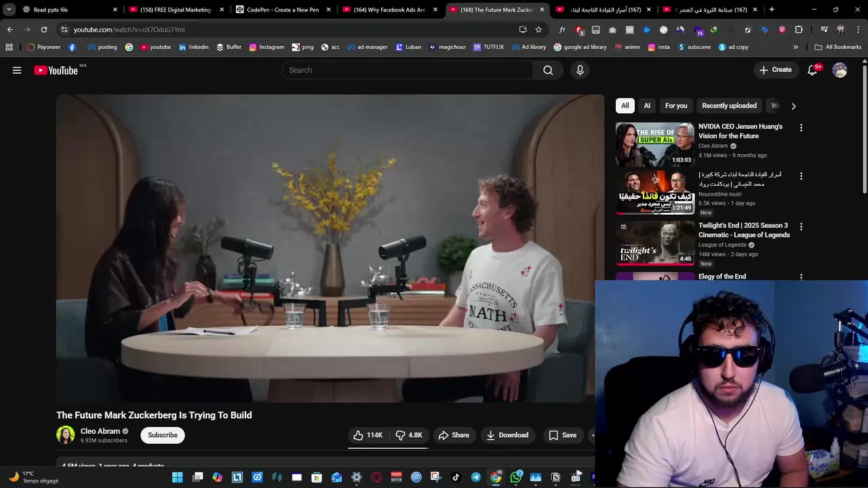Open Chrome extensions puzzle icon

pos(799,30)
